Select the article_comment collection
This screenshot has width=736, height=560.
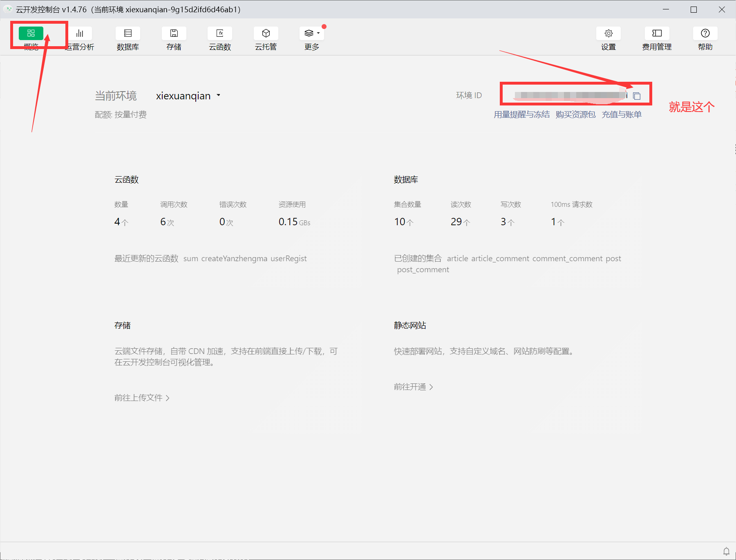[500, 258]
